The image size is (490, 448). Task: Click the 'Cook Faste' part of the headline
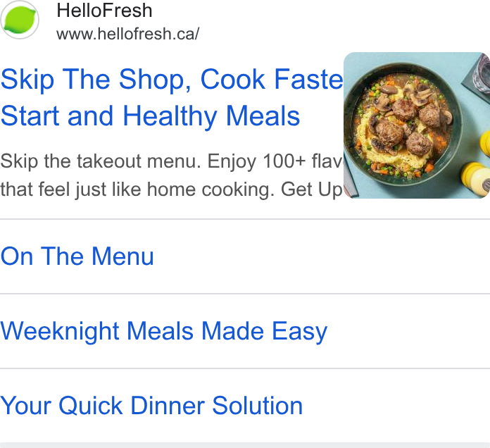(272, 80)
